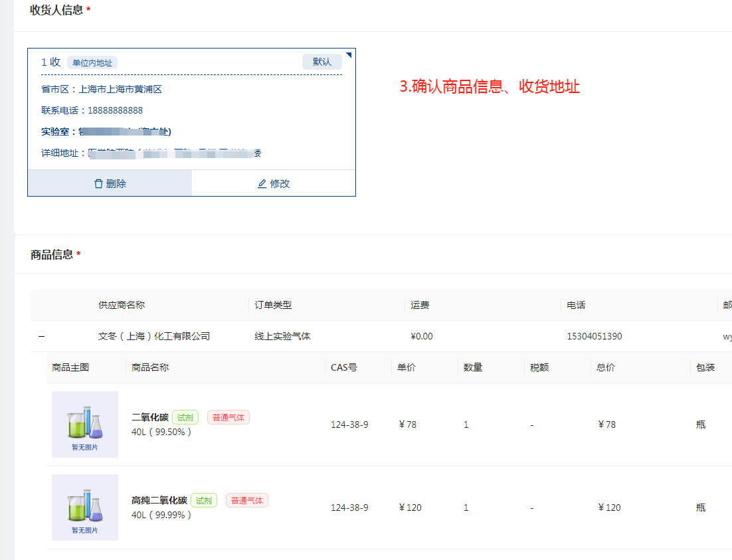Click the 单位内地址 tag
Viewport: 732px width, 560px height.
coord(92,63)
